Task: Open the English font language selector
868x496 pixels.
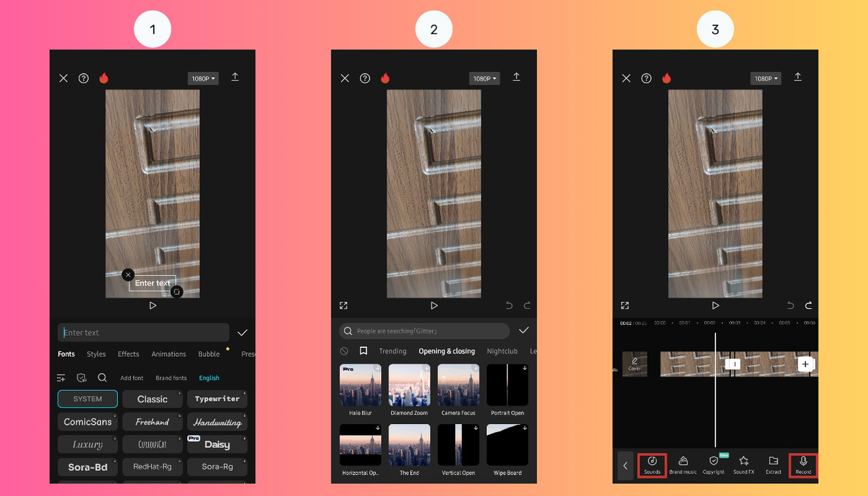Action: coord(209,377)
